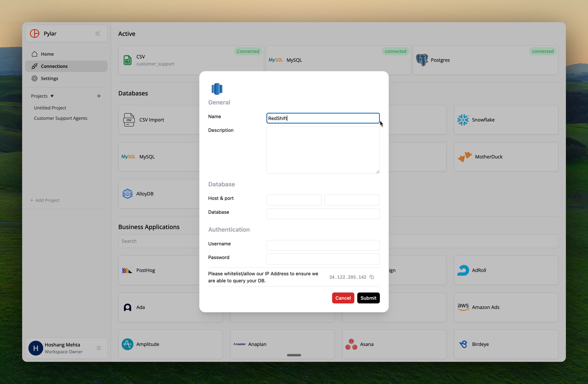The image size is (588, 384).
Task: Collapse the left sidebar
Action: 98,34
